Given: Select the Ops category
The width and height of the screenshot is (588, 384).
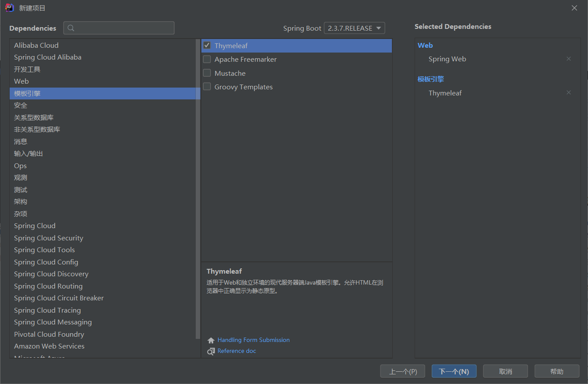Looking at the screenshot, I should (102, 166).
